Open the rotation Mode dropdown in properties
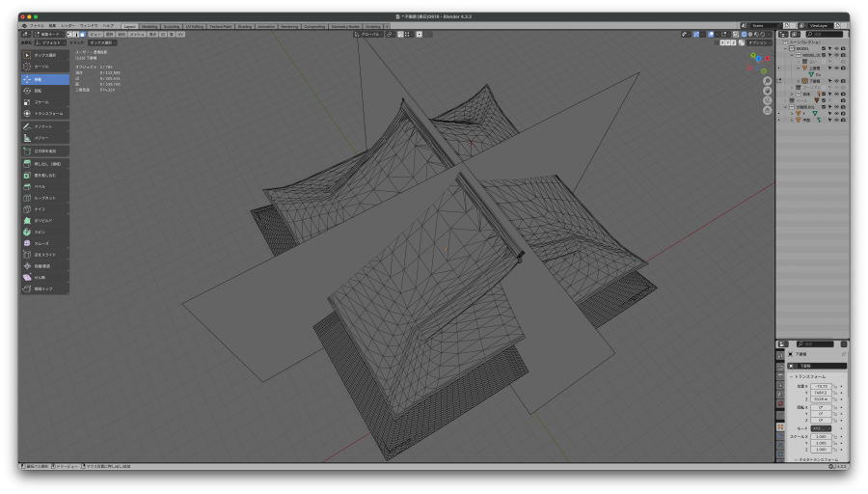868x494 pixels. pos(820,428)
